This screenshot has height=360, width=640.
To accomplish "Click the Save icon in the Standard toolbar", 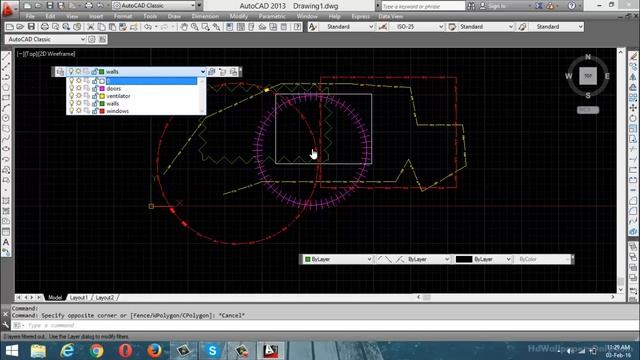I will [x=31, y=27].
